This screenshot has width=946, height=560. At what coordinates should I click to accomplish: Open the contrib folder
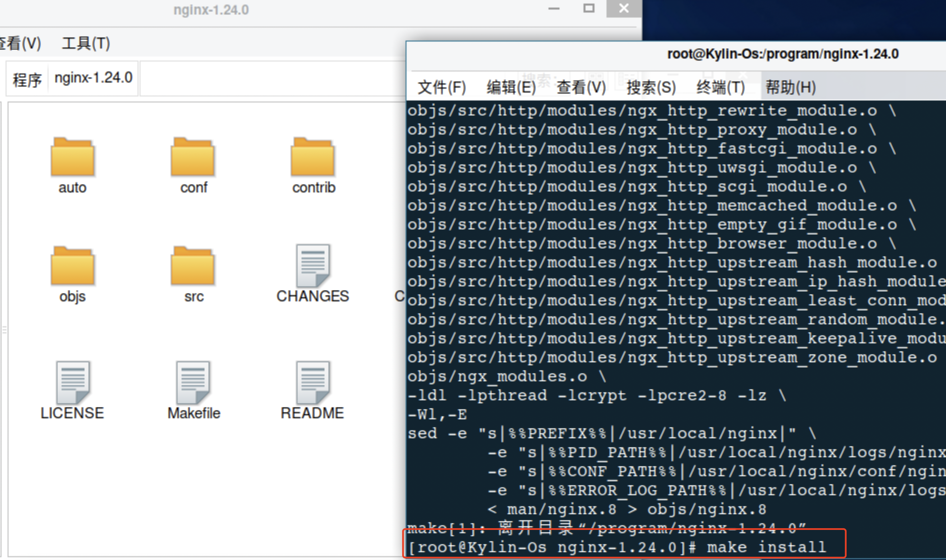click(x=313, y=158)
